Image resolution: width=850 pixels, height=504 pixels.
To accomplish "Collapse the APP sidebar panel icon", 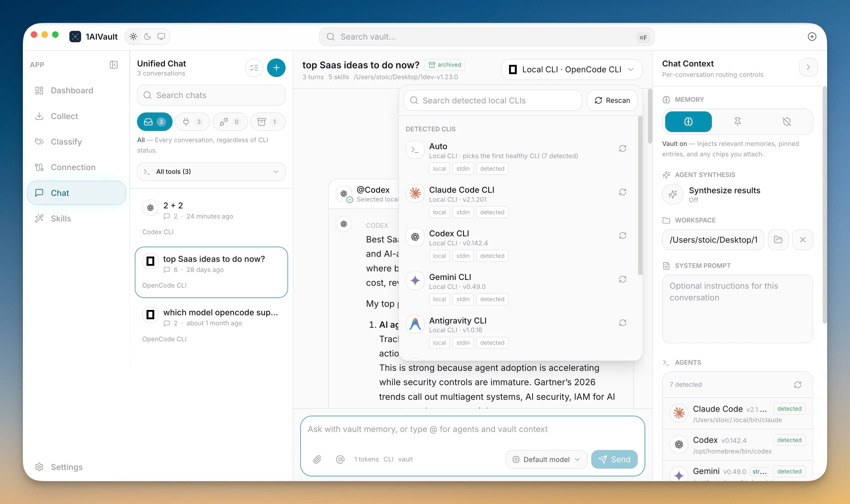I will point(114,65).
